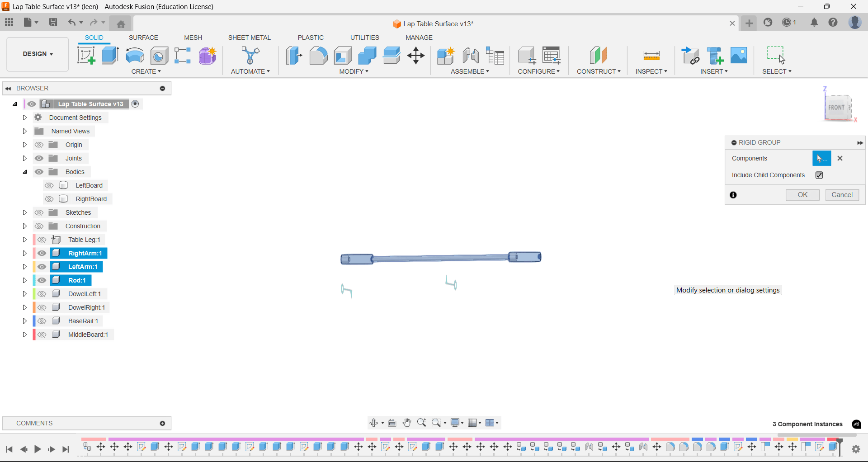The image size is (868, 462).
Task: Open timeline settings gear
Action: (856, 449)
